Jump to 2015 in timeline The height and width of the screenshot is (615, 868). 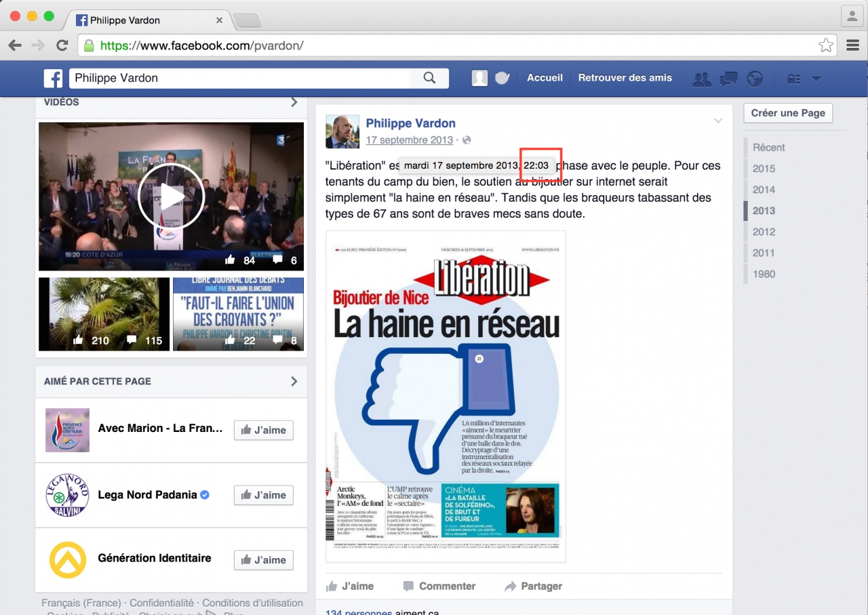[764, 168]
